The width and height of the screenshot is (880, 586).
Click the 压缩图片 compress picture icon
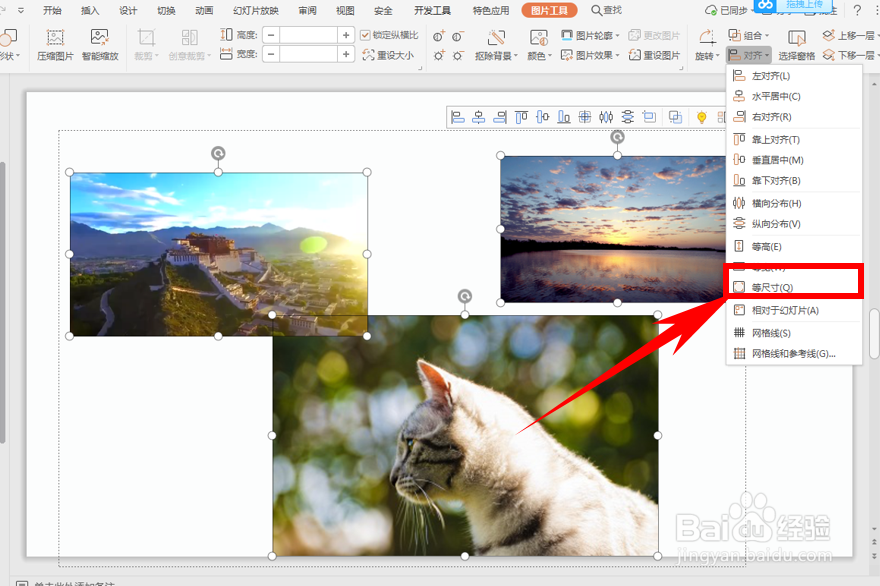click(54, 38)
